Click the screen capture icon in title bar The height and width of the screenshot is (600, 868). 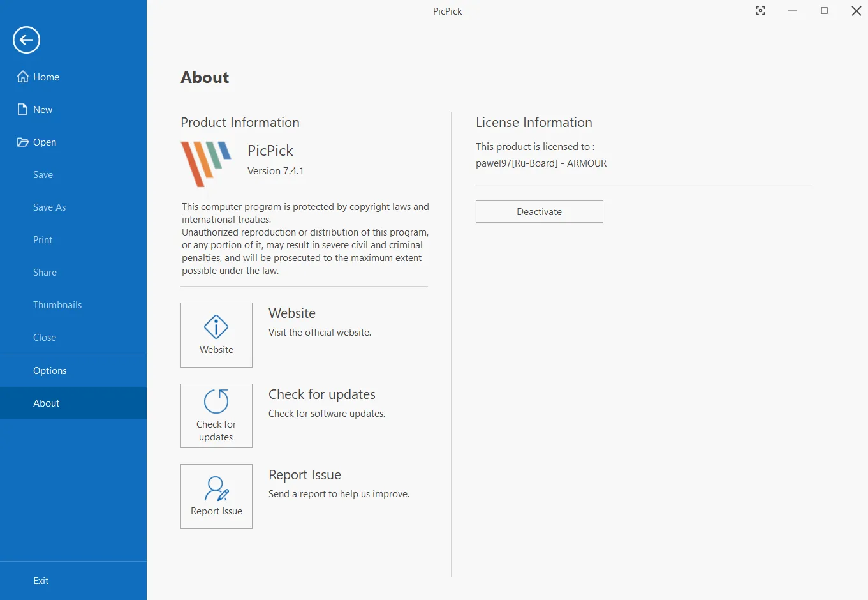(x=760, y=11)
